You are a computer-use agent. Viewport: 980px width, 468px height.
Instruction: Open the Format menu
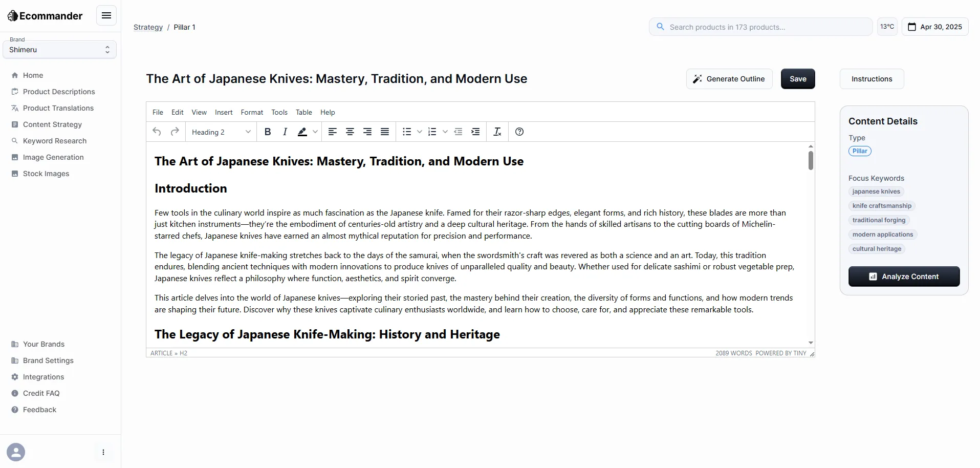pos(252,112)
